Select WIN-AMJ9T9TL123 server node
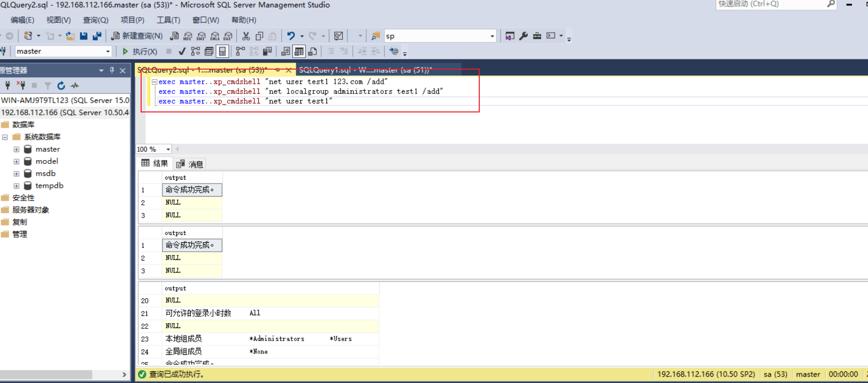The height and width of the screenshot is (383, 868). tap(65, 100)
